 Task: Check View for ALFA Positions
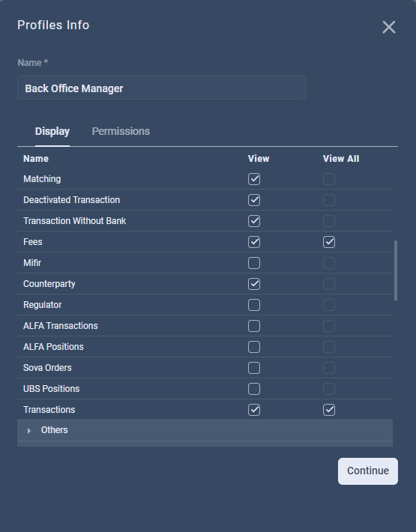tap(254, 347)
